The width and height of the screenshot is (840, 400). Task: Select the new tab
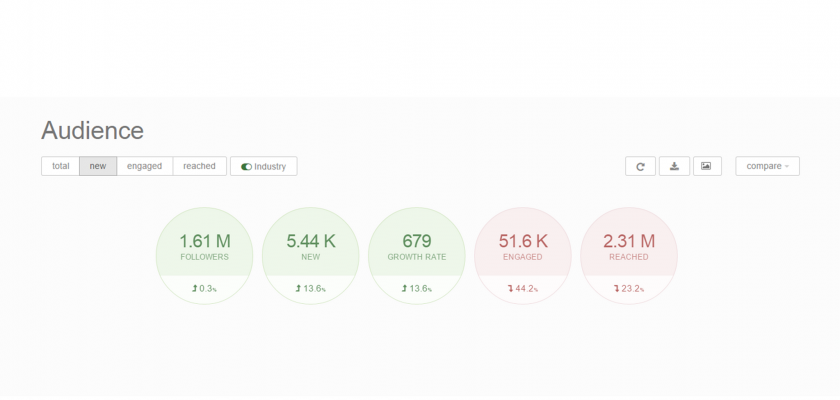(98, 166)
